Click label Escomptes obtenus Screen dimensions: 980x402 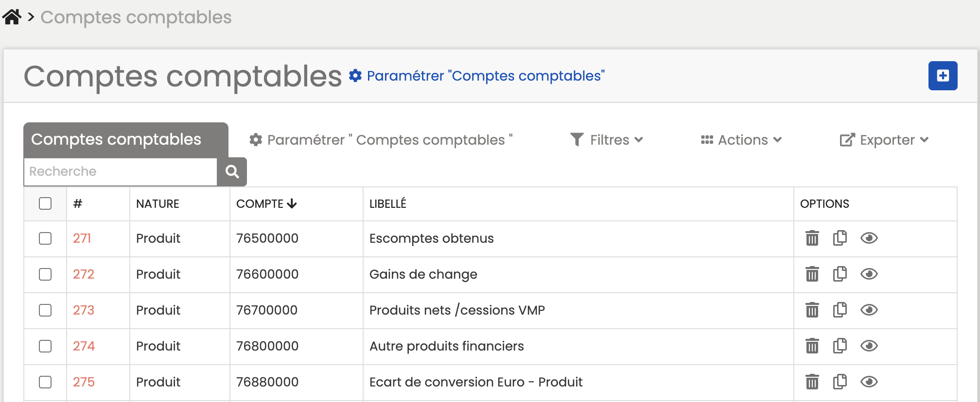click(x=432, y=238)
